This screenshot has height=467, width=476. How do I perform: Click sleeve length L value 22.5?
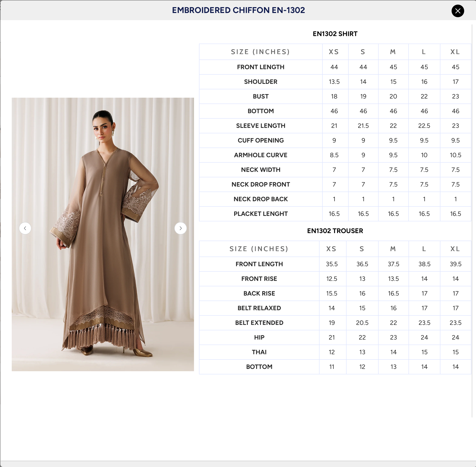(x=424, y=126)
